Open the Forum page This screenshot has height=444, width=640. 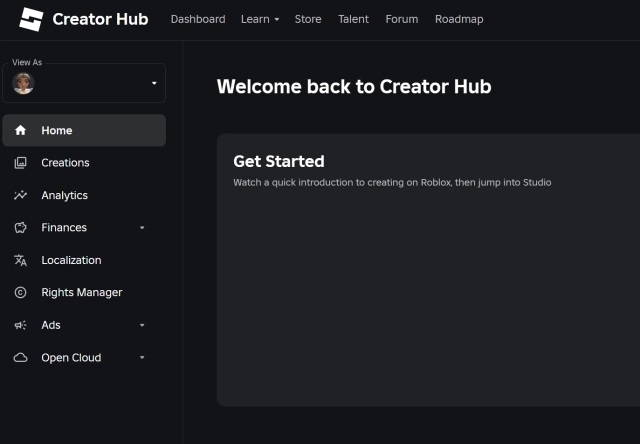coord(402,19)
